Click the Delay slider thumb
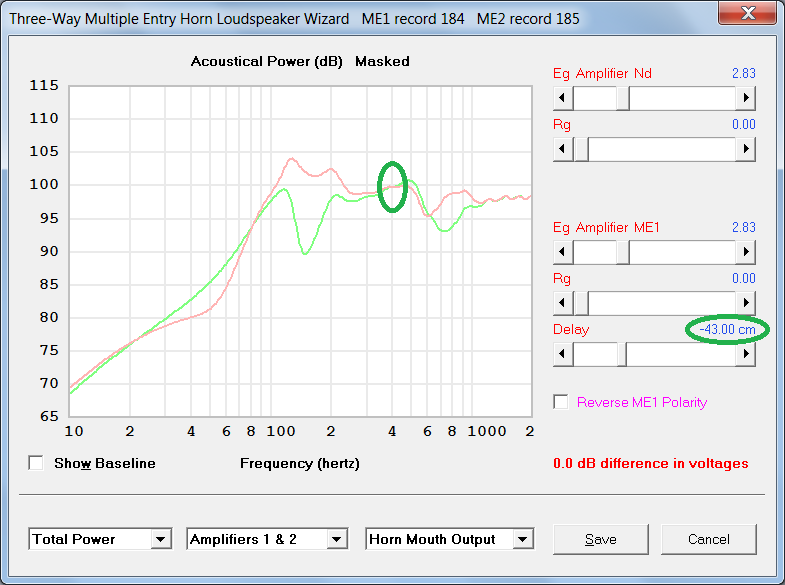The width and height of the screenshot is (785, 585). (x=621, y=354)
